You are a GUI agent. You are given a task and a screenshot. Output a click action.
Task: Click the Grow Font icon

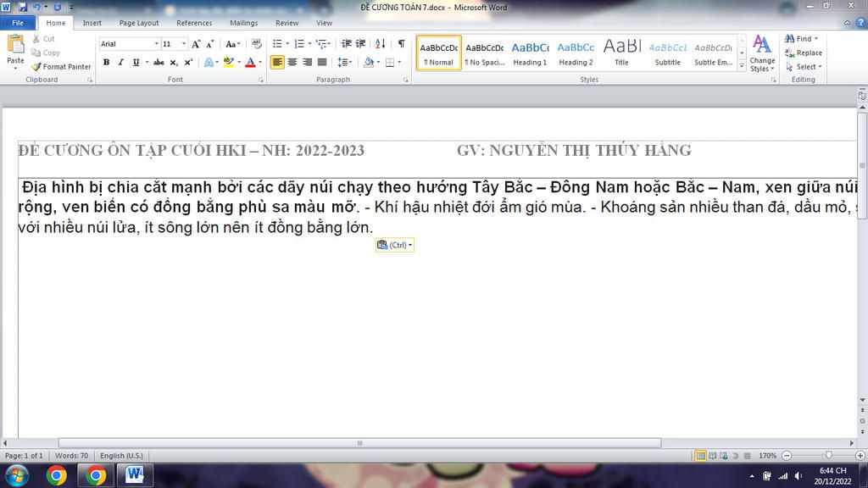(196, 44)
